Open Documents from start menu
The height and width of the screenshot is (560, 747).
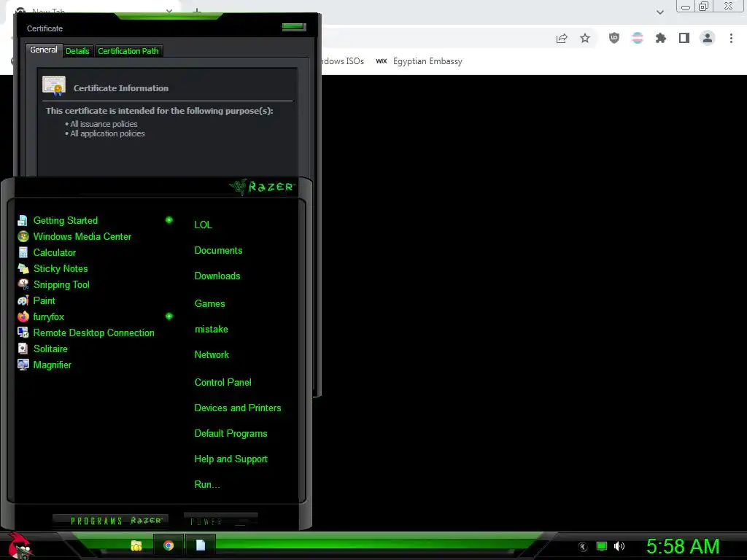[x=218, y=251]
